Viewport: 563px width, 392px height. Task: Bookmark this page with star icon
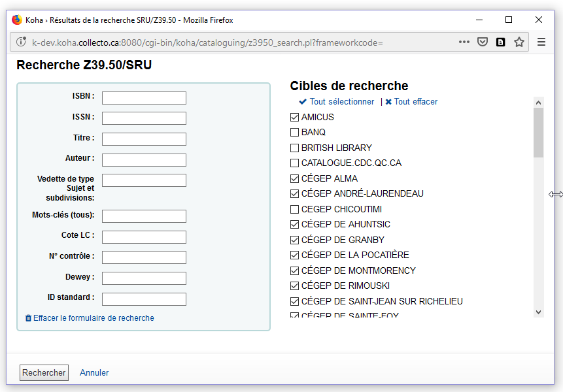coord(519,42)
